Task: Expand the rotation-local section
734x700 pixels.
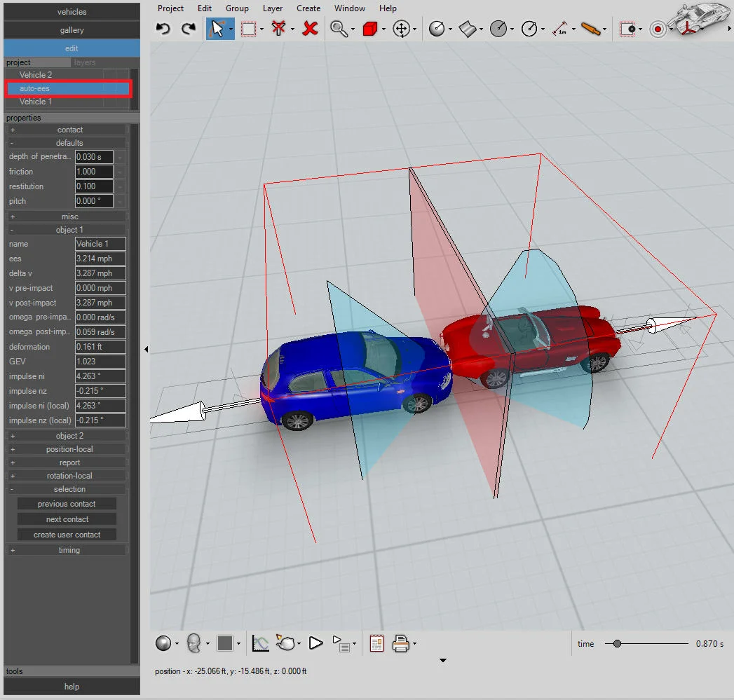Action: (x=66, y=476)
